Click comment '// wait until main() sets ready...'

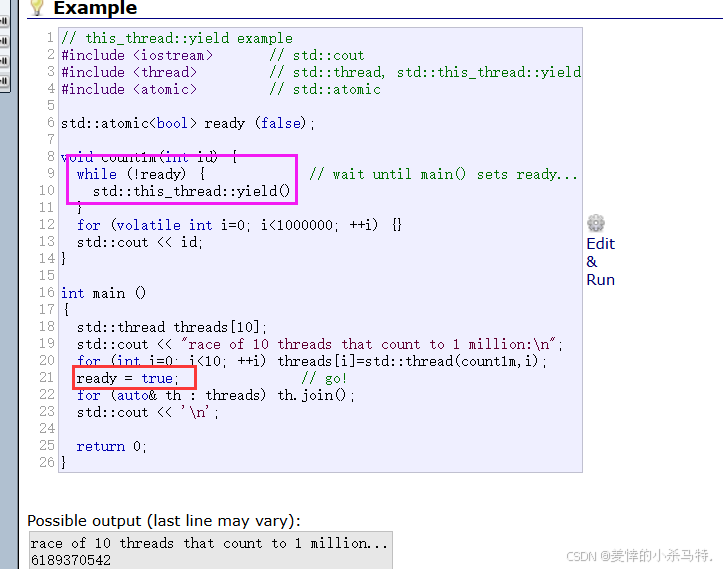pyautogui.click(x=443, y=174)
